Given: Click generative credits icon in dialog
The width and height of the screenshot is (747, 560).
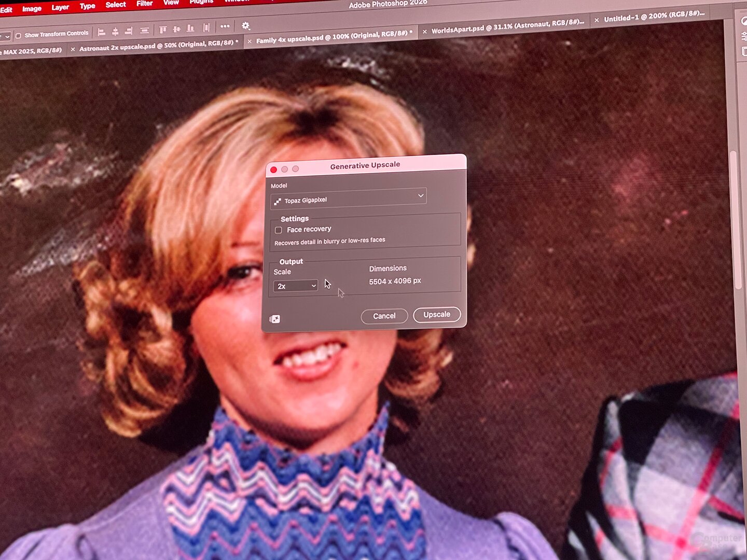Looking at the screenshot, I should 275,319.
